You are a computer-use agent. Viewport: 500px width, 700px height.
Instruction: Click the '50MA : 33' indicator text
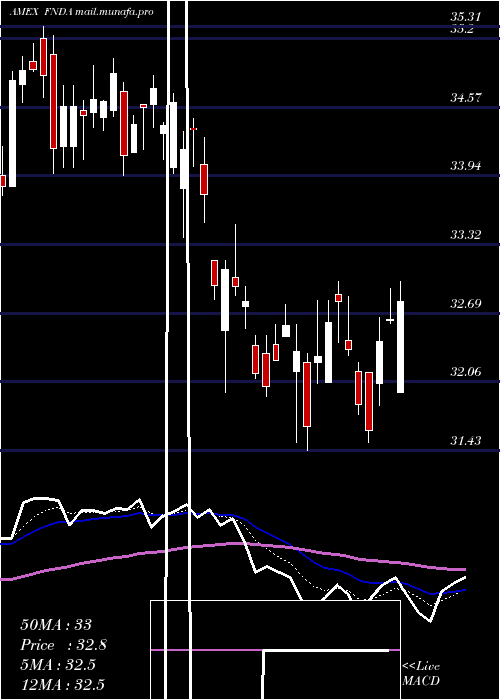pyautogui.click(x=56, y=625)
